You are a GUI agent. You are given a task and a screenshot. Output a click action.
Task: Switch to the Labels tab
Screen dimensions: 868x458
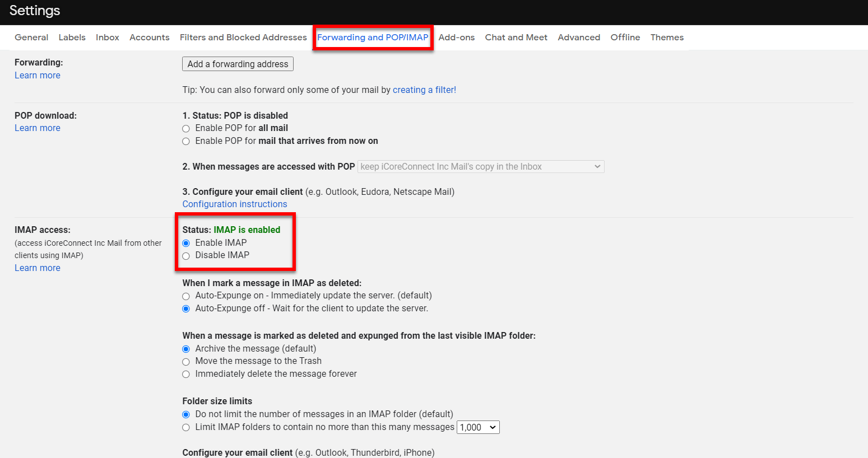coord(72,37)
